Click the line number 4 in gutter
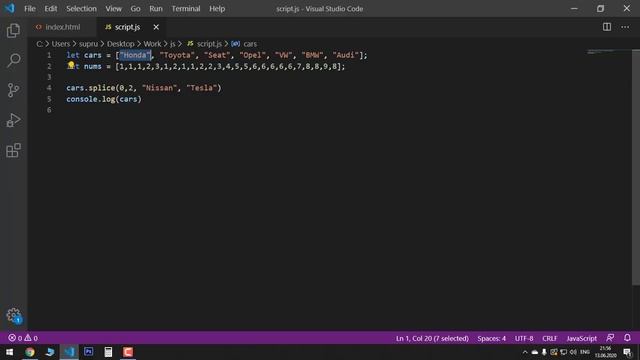This screenshot has width=640, height=360. point(49,88)
